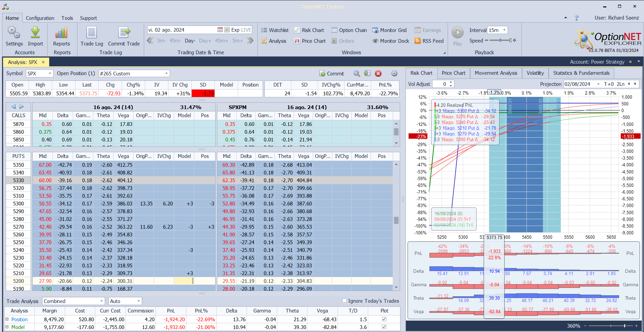Screen dimensions: 644x332
Task: Adjust the playback Speed slider
Action: coord(501,40)
